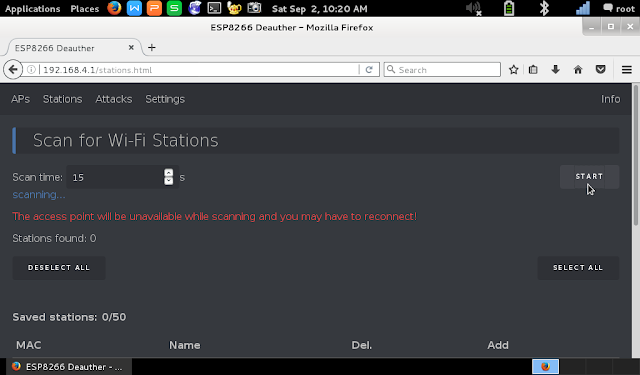Image resolution: width=640 pixels, height=375 pixels.
Task: Save page to Pocket
Action: [x=600, y=70]
